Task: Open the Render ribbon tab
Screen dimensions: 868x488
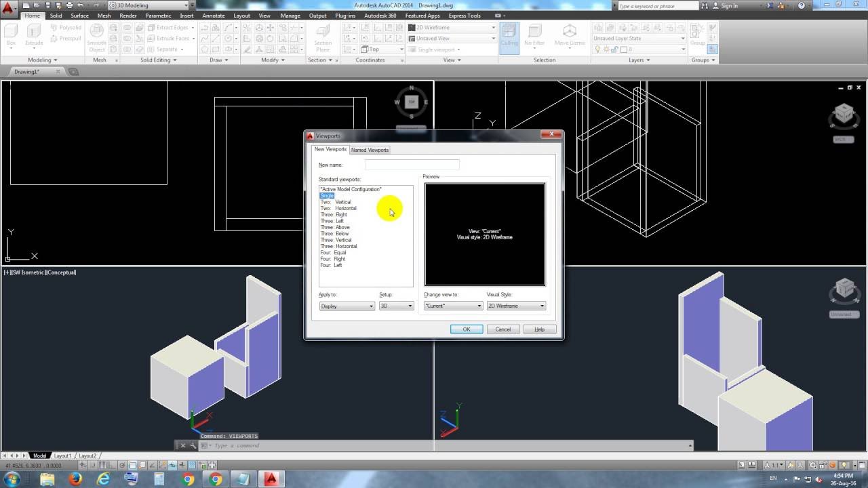Action: coord(128,16)
